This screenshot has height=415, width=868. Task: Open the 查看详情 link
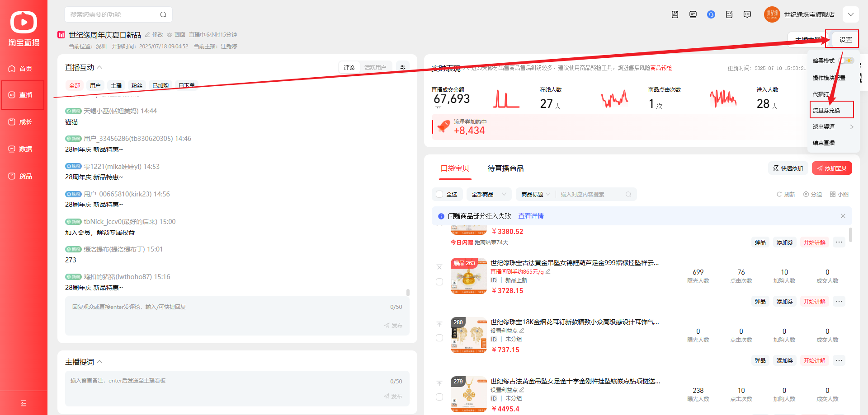point(531,216)
